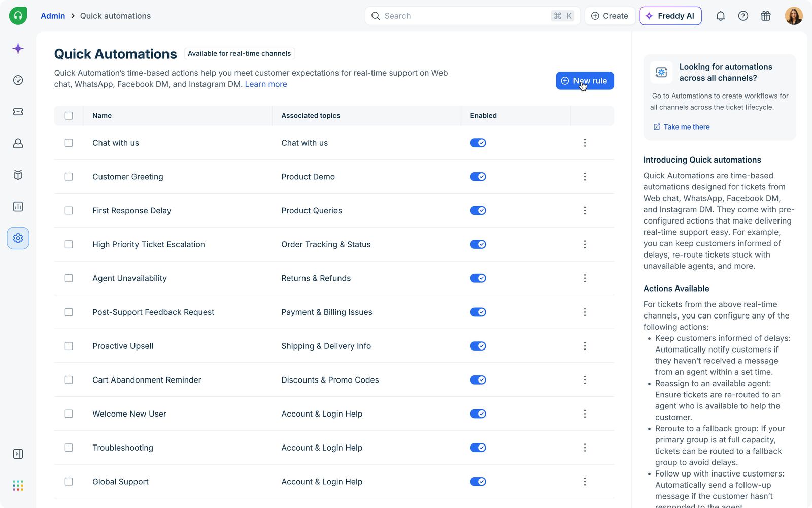Open Freddy AI
Image resolution: width=812 pixels, height=508 pixels.
click(670, 16)
